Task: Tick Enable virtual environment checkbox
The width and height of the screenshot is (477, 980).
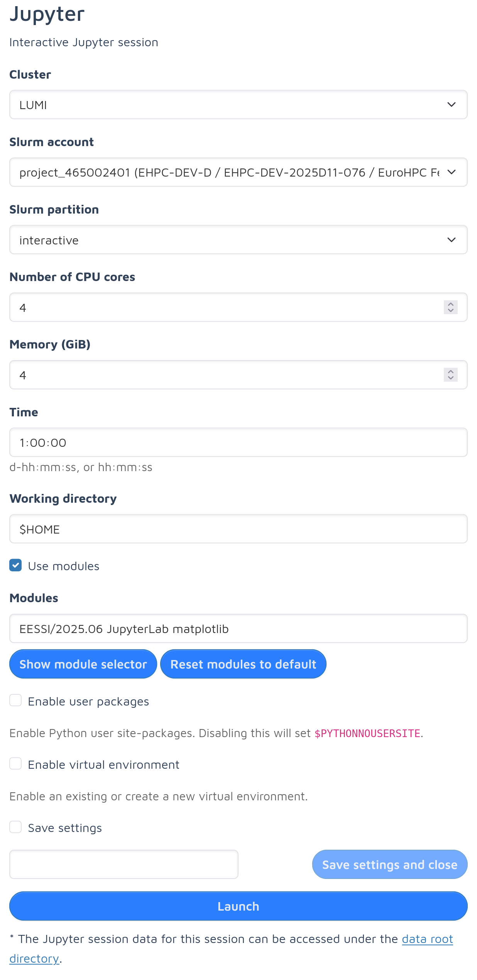Action: pos(15,764)
